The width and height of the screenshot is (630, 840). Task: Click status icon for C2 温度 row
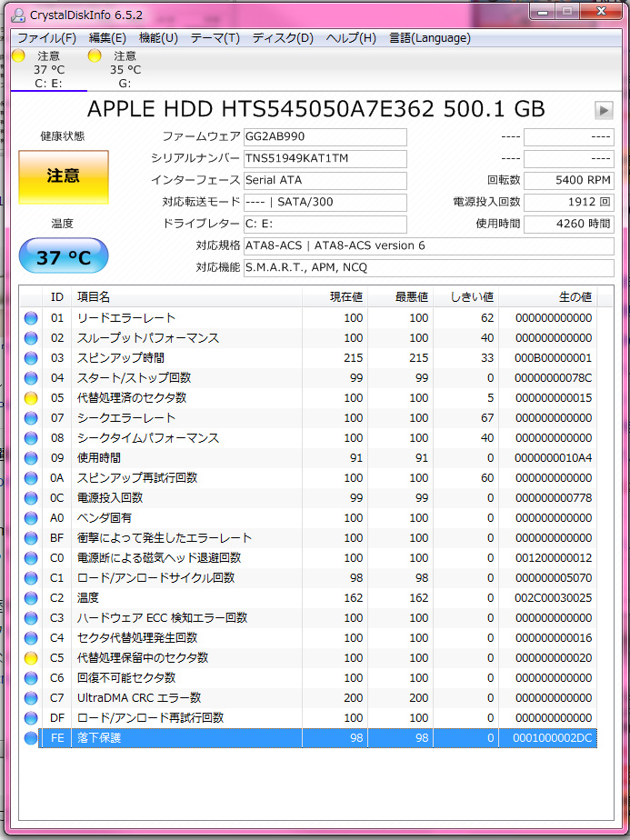31,598
